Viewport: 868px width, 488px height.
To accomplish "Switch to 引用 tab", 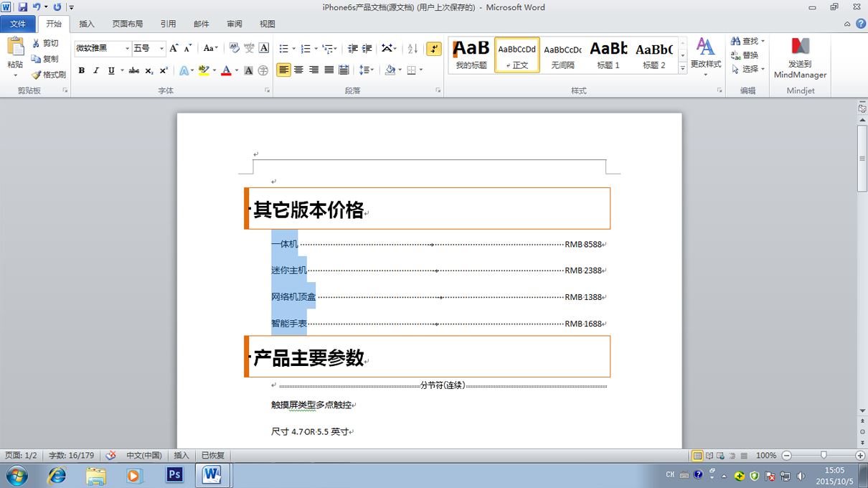I will click(x=168, y=24).
